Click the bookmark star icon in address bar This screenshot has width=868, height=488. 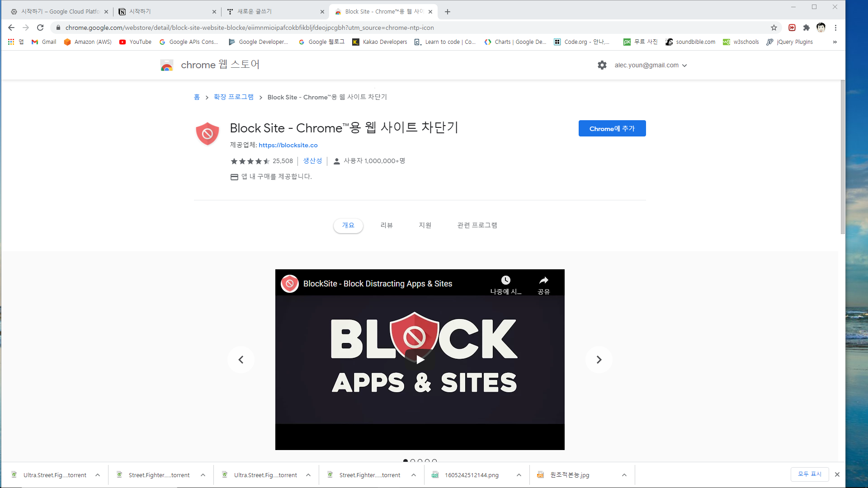point(774,28)
